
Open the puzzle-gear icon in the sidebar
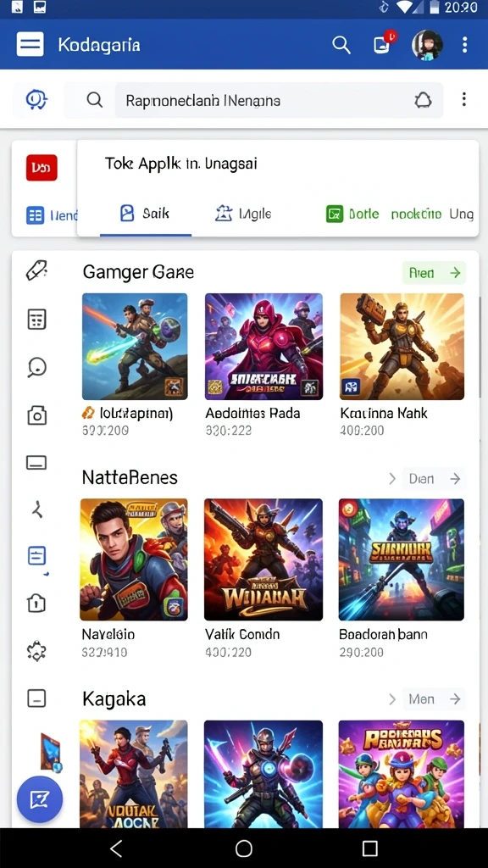tap(36, 652)
